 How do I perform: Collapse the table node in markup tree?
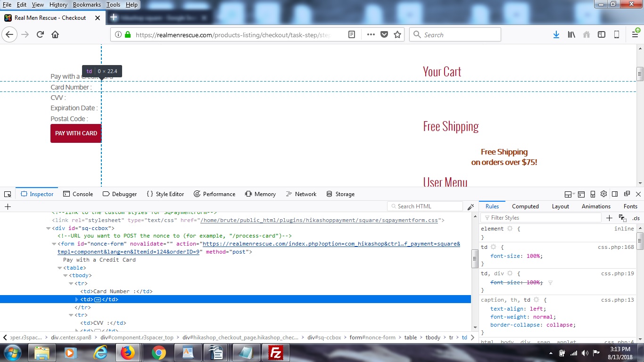point(60,268)
